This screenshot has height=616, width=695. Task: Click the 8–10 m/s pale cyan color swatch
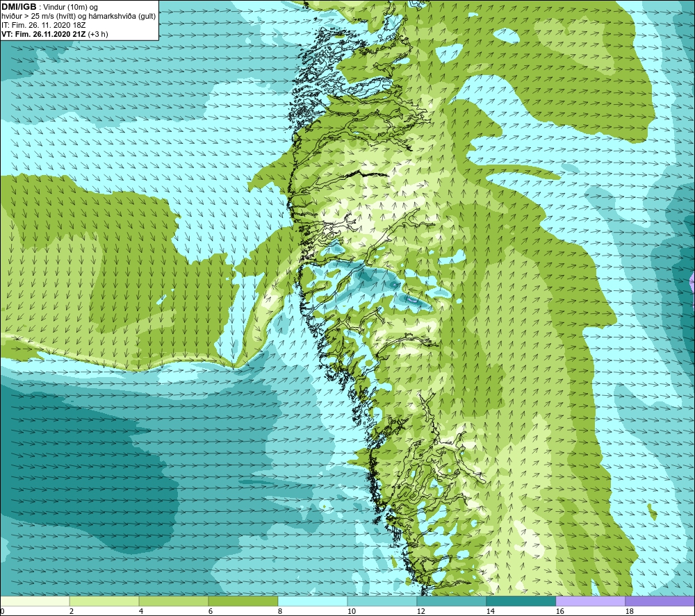[313, 601]
